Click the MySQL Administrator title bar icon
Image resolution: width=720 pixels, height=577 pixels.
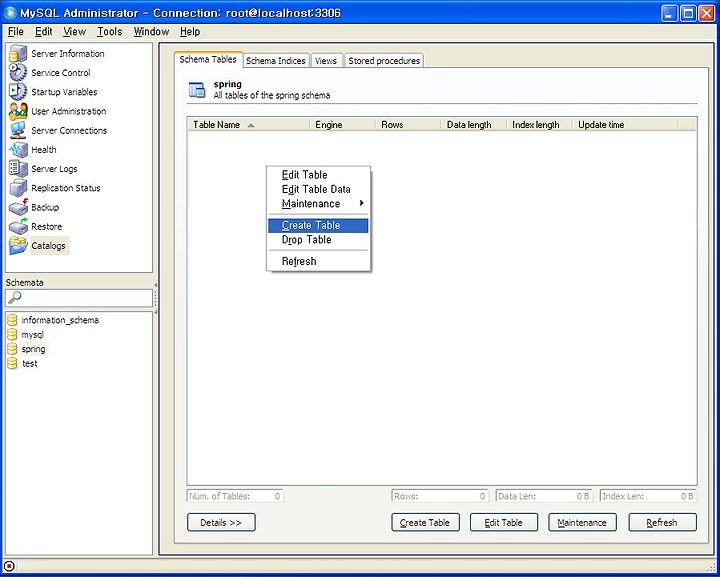tap(10, 13)
